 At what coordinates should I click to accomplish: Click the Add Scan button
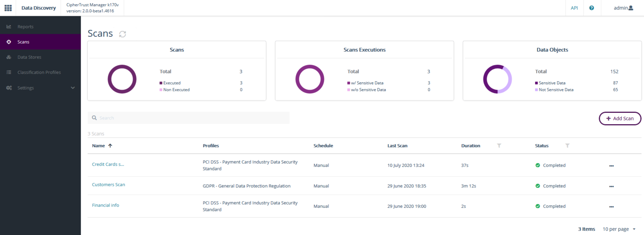620,118
